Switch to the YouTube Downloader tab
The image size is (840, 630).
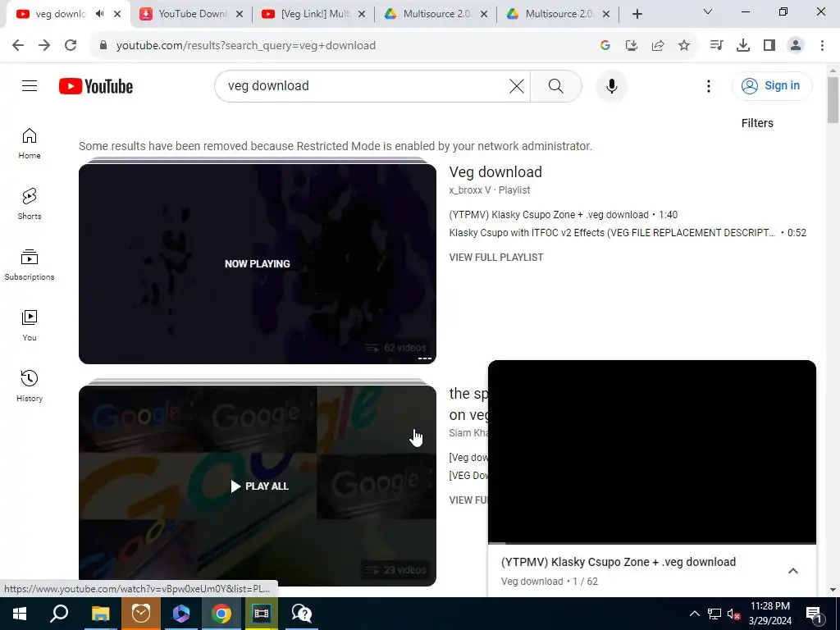tap(190, 14)
